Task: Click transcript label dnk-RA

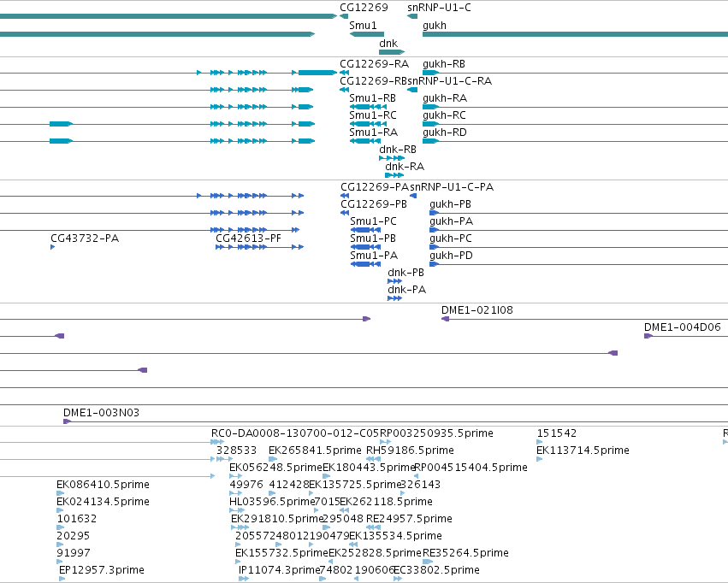Action: [x=405, y=167]
